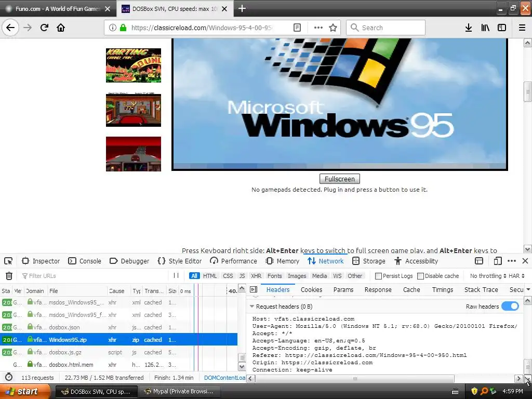
Task: Filter requests by Images
Action: pos(297,276)
